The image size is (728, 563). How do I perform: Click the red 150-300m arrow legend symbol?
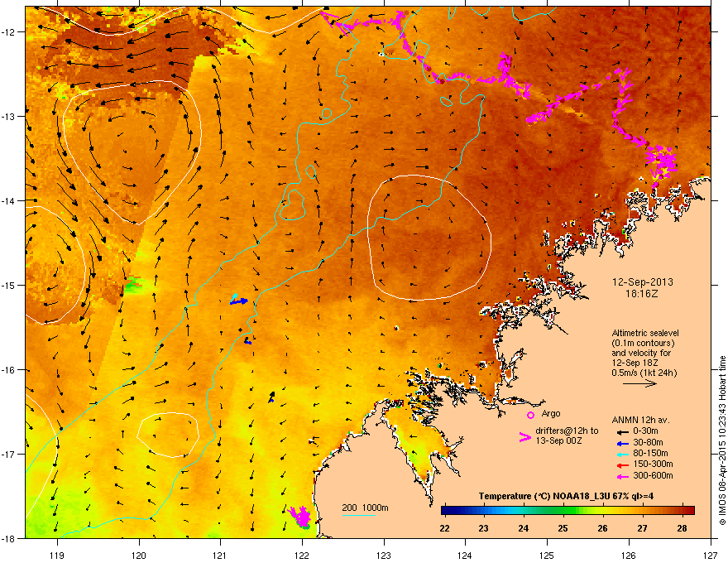tap(622, 465)
